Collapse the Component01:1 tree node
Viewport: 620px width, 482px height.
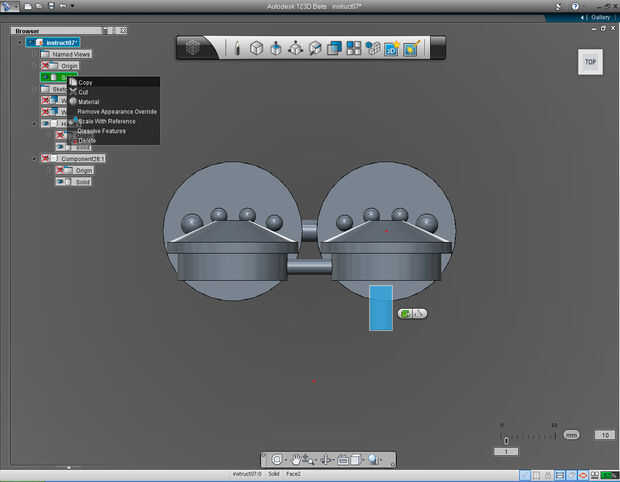point(34,159)
